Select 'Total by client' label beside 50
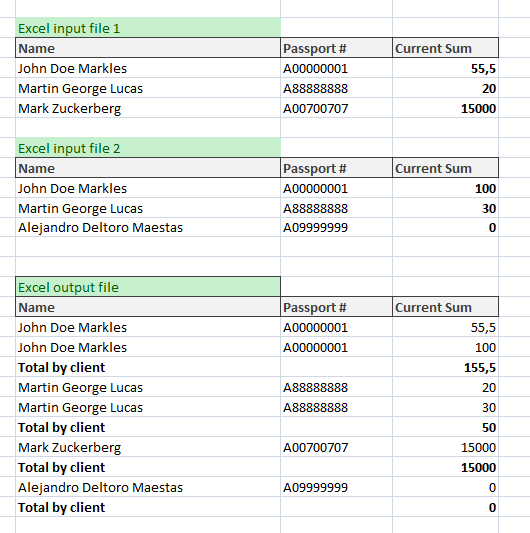The height and width of the screenshot is (533, 530). 148,427
